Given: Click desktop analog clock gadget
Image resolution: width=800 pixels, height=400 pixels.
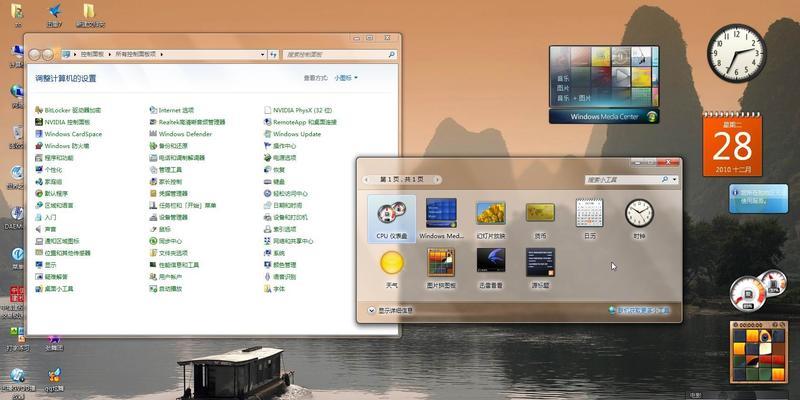Looking at the screenshot, I should (x=736, y=53).
